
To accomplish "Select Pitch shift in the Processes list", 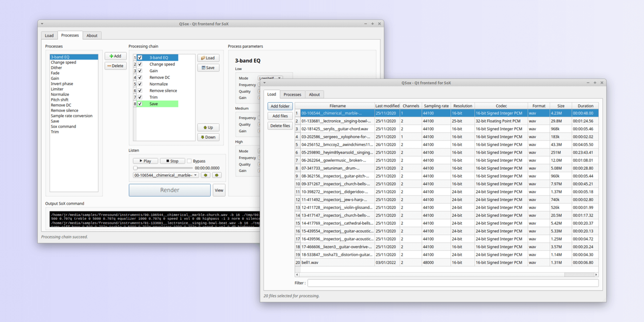I will [x=74, y=100].
